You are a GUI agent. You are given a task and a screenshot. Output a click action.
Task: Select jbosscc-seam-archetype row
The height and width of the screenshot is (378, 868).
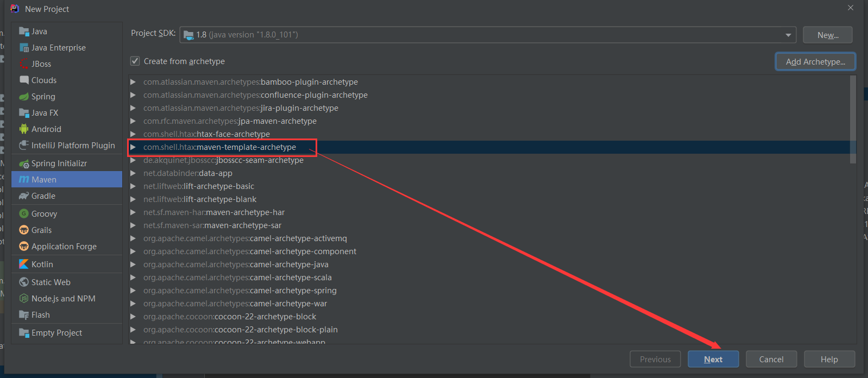tap(489, 160)
